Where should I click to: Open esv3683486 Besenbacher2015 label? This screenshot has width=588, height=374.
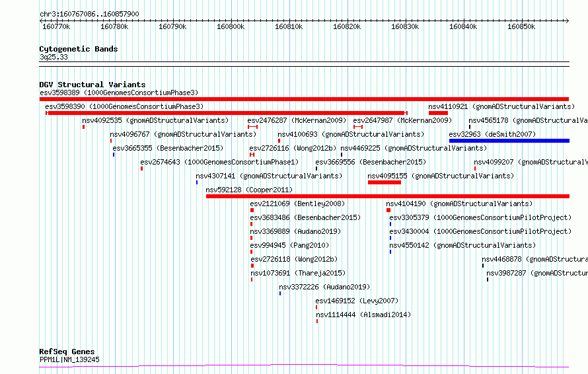(305, 217)
